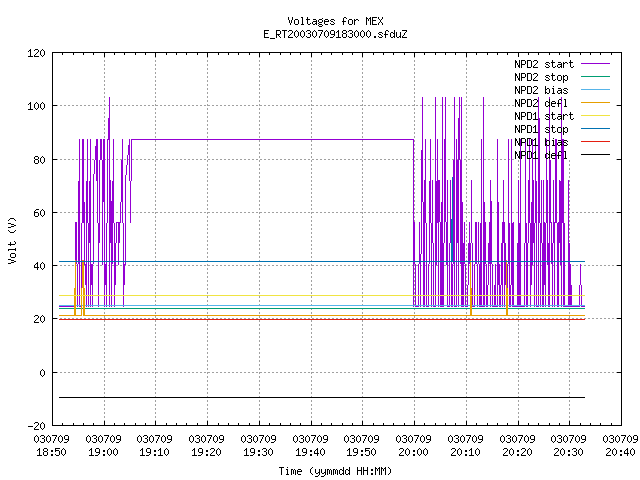This screenshot has height=480, width=640.
Task: Click the purple NPD2 start legend line
Action: tap(595, 64)
